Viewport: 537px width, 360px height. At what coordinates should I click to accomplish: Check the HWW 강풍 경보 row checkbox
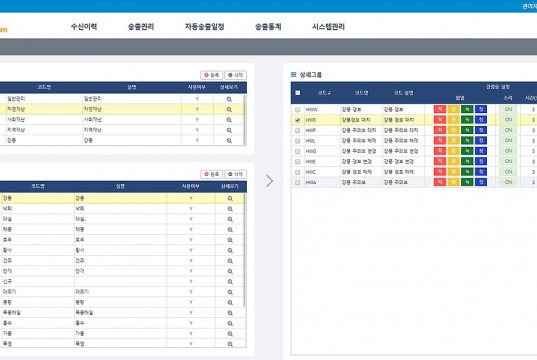pyautogui.click(x=298, y=110)
